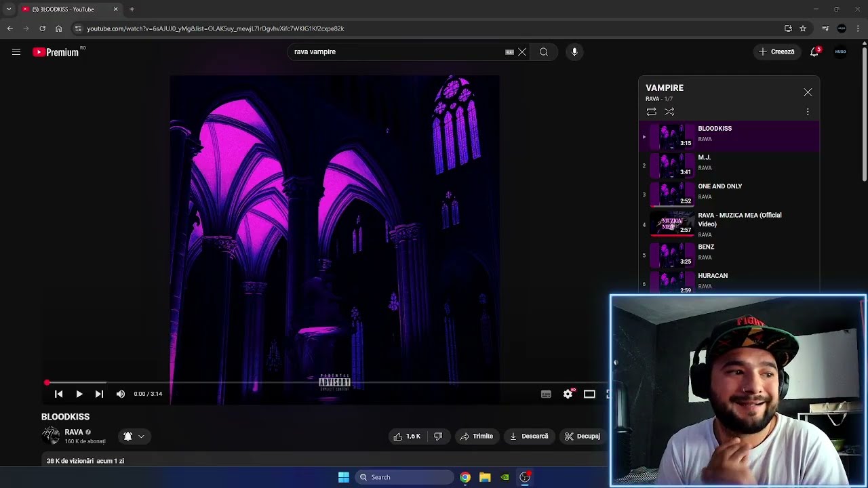Go back in the browser
This screenshot has height=488, width=868.
point(9,28)
